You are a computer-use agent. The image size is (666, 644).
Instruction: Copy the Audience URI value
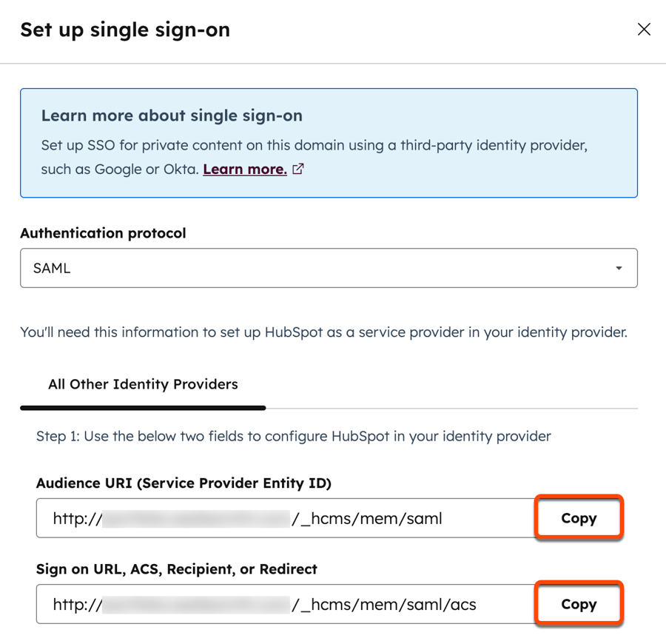[x=578, y=518]
